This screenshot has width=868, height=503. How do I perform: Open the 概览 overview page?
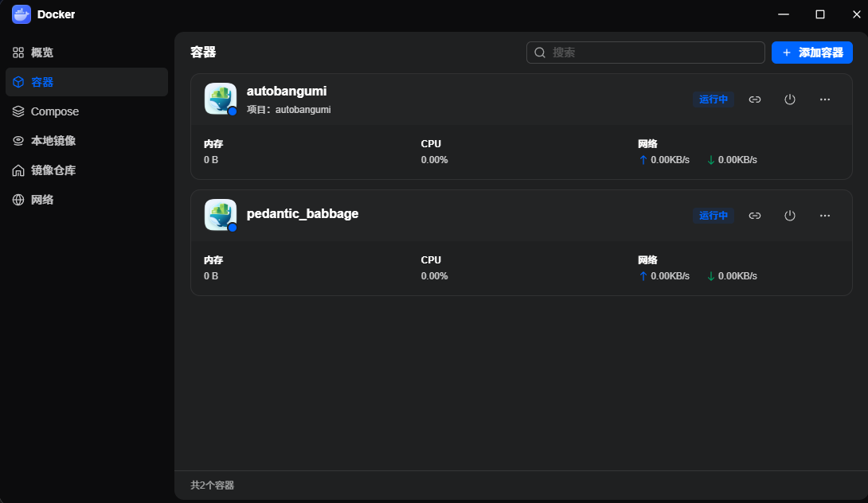coord(87,53)
